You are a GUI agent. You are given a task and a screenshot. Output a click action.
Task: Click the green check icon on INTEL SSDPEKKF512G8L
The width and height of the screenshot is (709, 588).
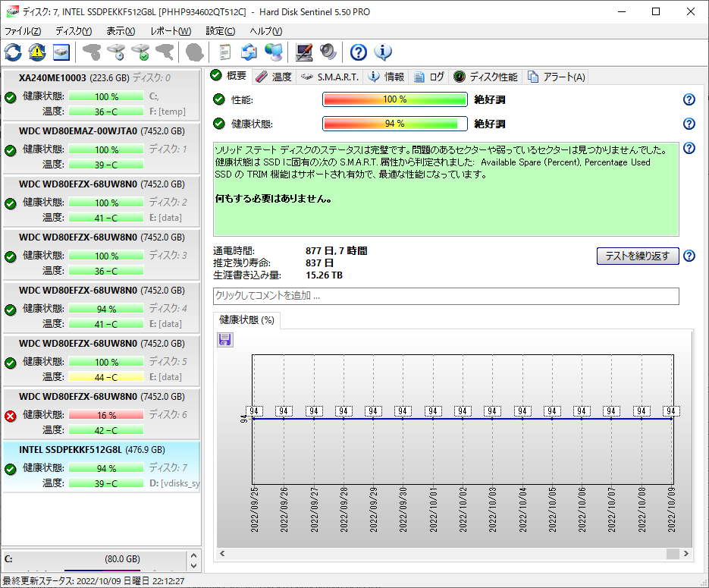tap(11, 469)
